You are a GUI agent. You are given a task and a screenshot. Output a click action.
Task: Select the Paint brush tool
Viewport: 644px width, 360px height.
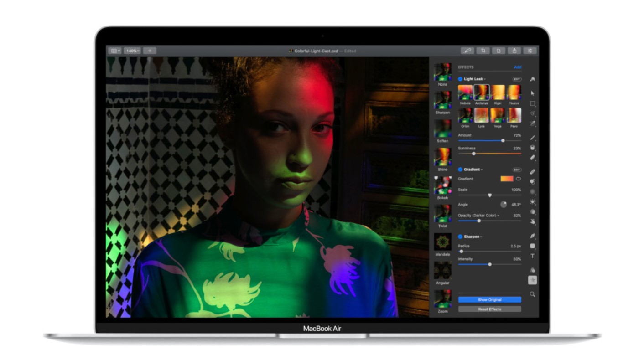[532, 138]
